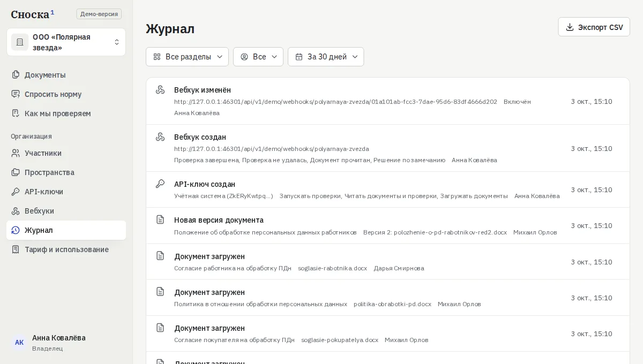The width and height of the screenshot is (643, 364).
Task: Click the АК user avatar
Action: tap(19, 343)
